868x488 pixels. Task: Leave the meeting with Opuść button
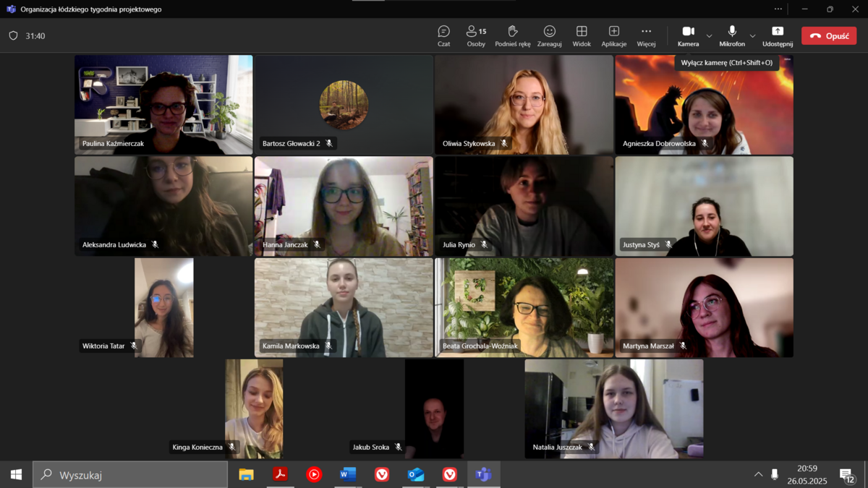click(829, 35)
